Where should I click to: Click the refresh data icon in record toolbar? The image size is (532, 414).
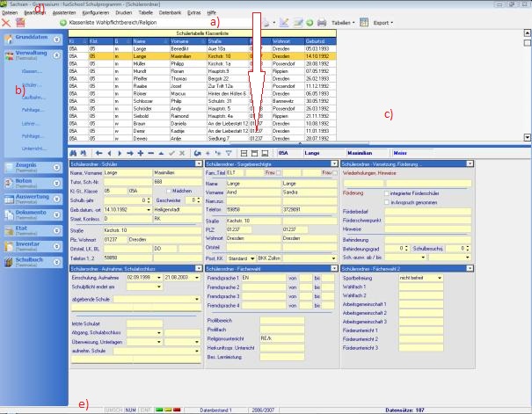tap(197, 153)
